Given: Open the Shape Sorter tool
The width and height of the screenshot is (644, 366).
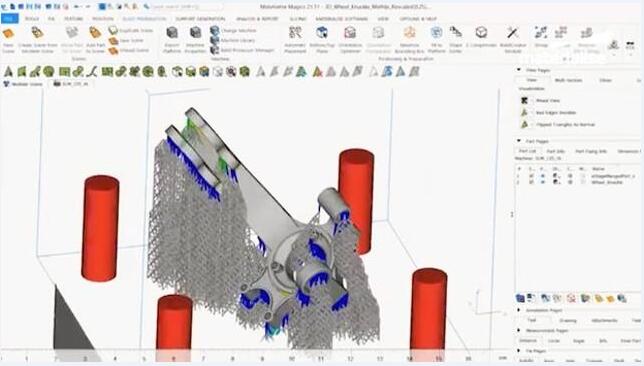Looking at the screenshot, I should pyautogui.click(x=455, y=33).
